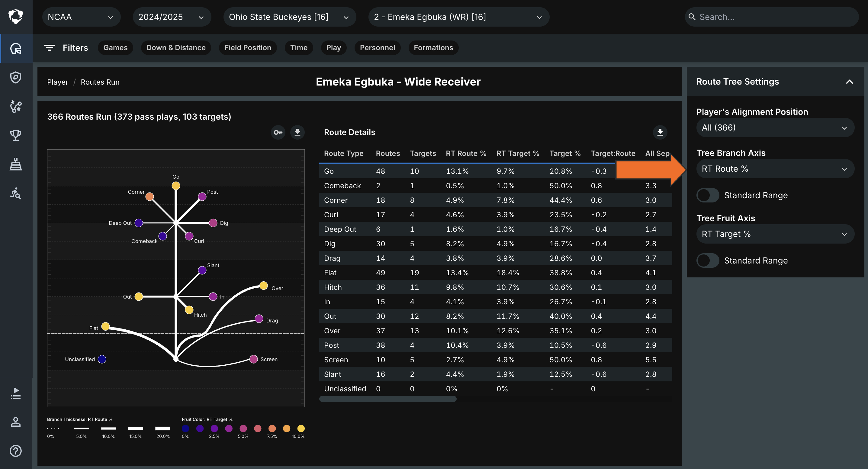Open the offense helmet sidebar icon
Screen dimensions: 868x469
15,48
